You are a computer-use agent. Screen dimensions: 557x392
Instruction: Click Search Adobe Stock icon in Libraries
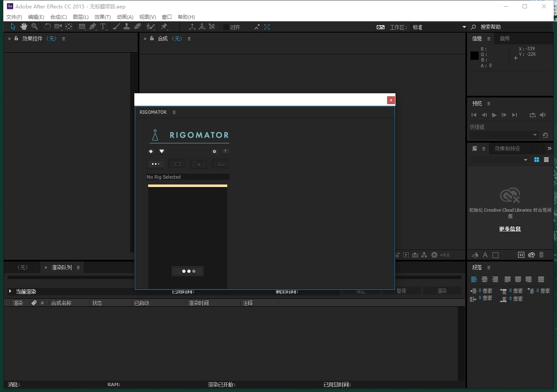click(x=521, y=255)
